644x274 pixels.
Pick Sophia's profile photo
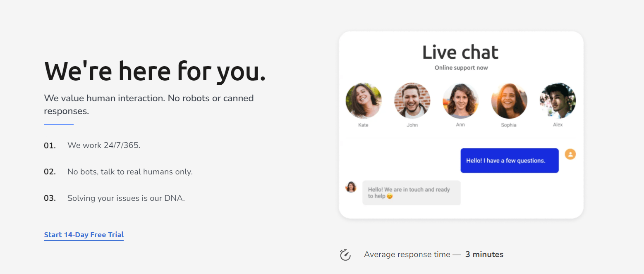click(509, 100)
